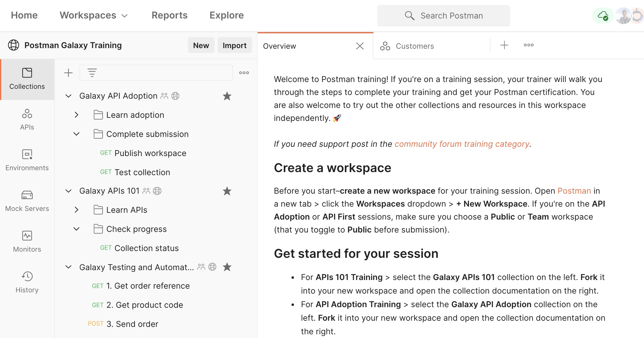Unstar the Galaxy Testing and Automation collection
Screen dimensions: 644x338
(227, 267)
